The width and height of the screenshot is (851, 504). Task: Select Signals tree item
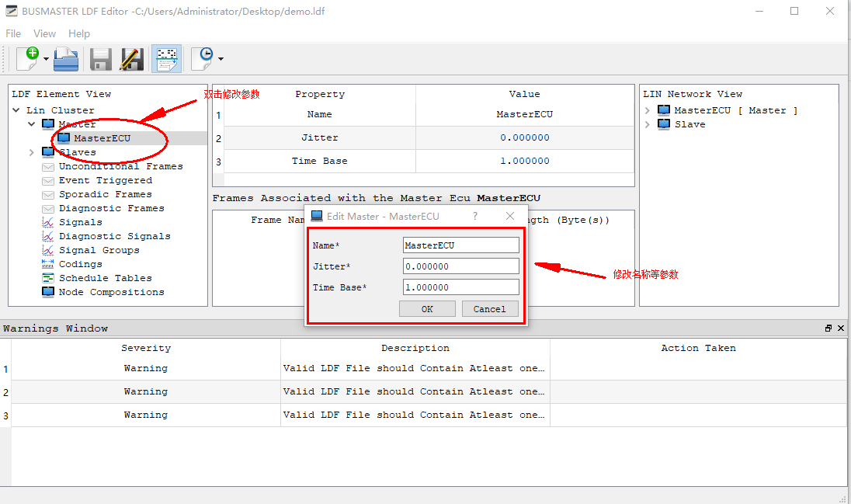coord(80,223)
